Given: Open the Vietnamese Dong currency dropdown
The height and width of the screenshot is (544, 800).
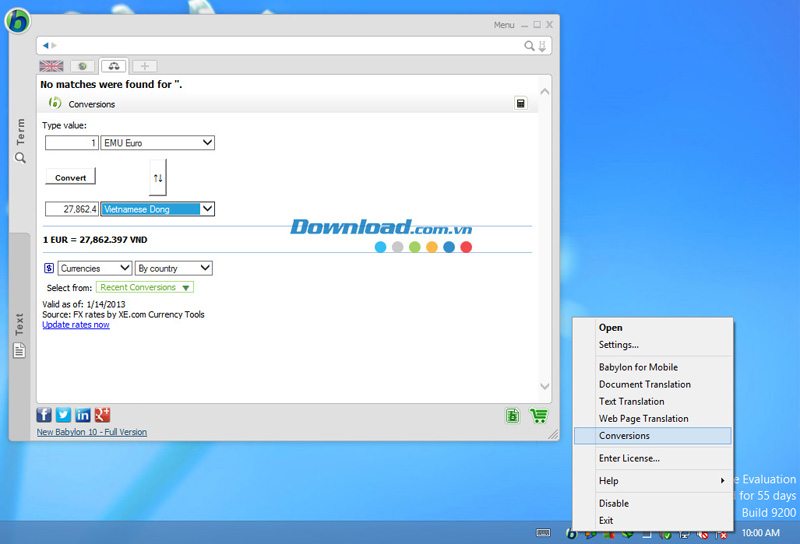Looking at the screenshot, I should pyautogui.click(x=158, y=209).
